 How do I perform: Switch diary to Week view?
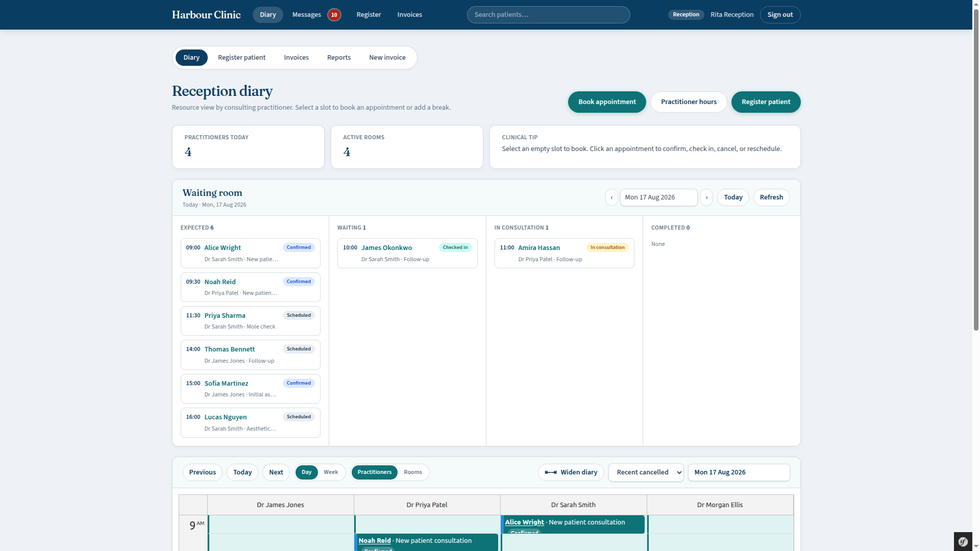click(331, 472)
